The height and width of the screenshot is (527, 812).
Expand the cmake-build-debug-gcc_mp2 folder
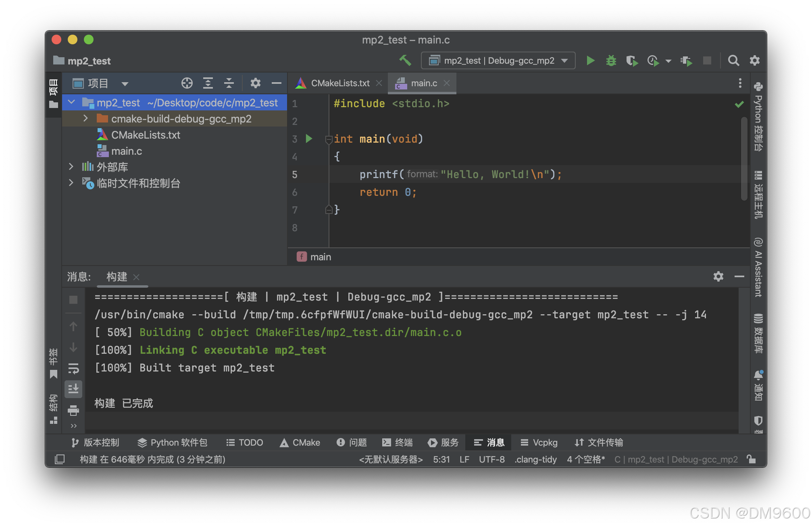coord(85,118)
